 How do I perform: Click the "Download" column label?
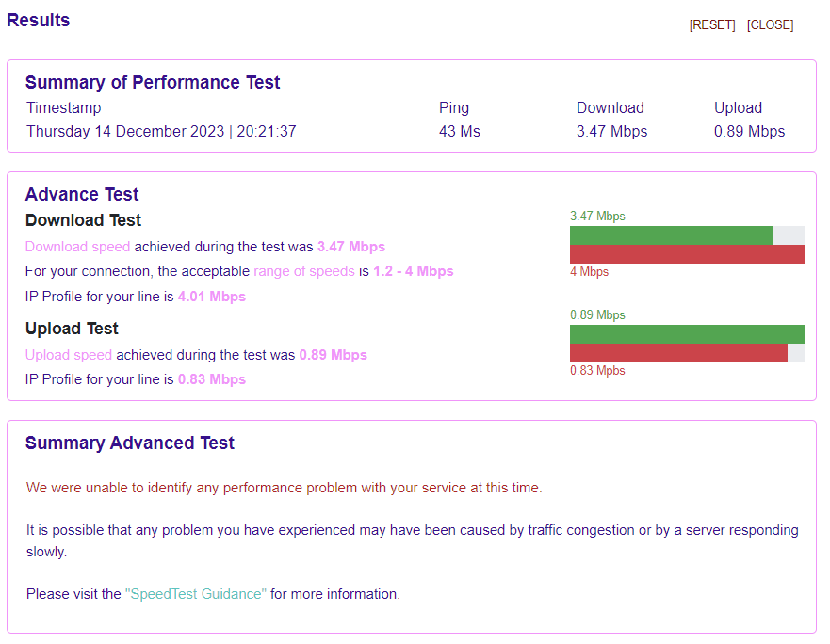tap(610, 108)
